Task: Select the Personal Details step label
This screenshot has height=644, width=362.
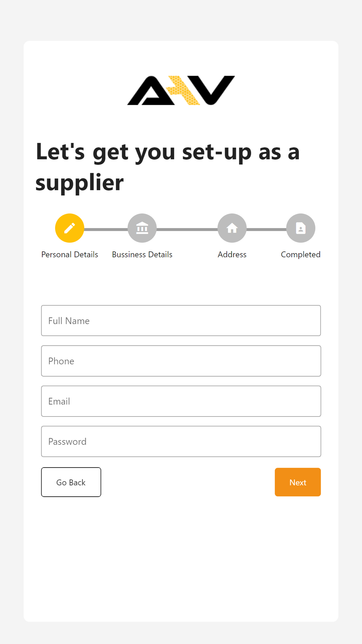Action: 70,255
